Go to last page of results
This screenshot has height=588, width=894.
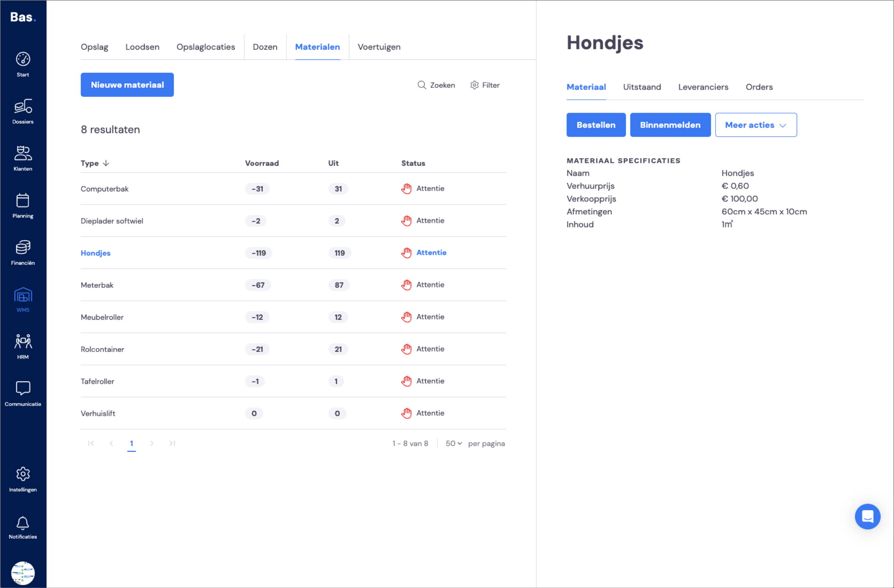pos(172,443)
